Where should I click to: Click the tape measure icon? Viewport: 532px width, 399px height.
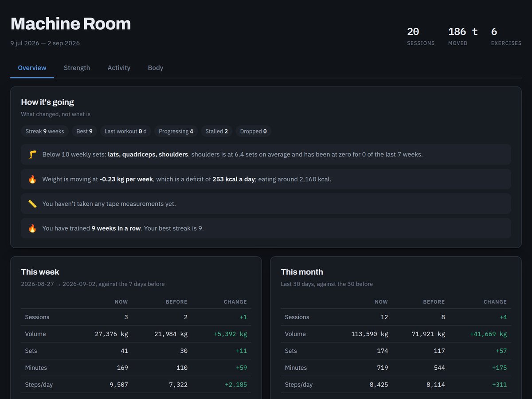pyautogui.click(x=32, y=204)
